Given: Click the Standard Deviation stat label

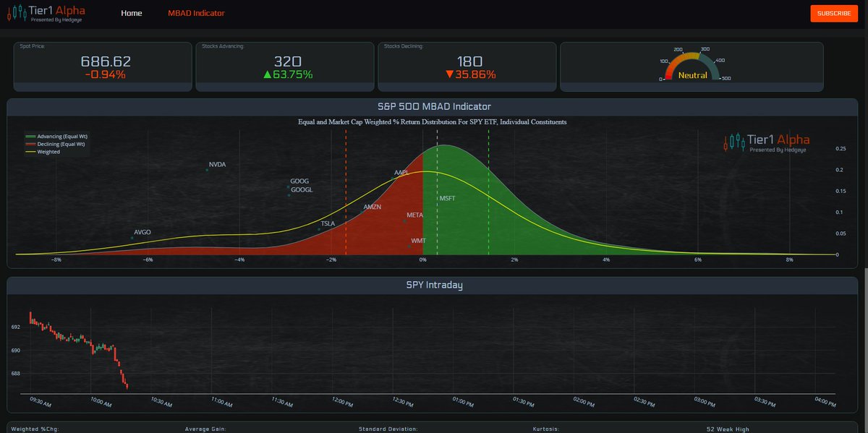Looking at the screenshot, I should coord(388,429).
